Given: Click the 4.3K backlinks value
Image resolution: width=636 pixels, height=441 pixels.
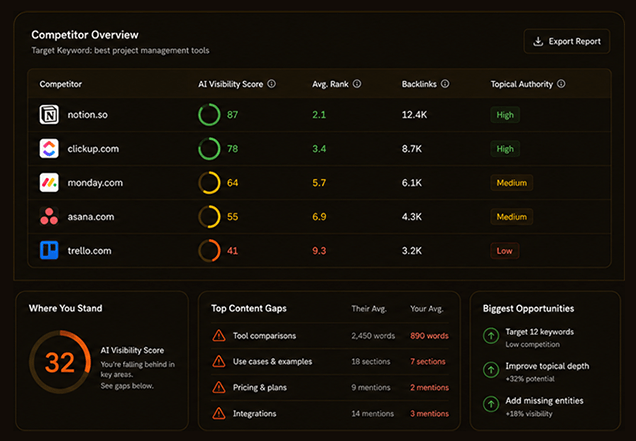Looking at the screenshot, I should click(412, 217).
